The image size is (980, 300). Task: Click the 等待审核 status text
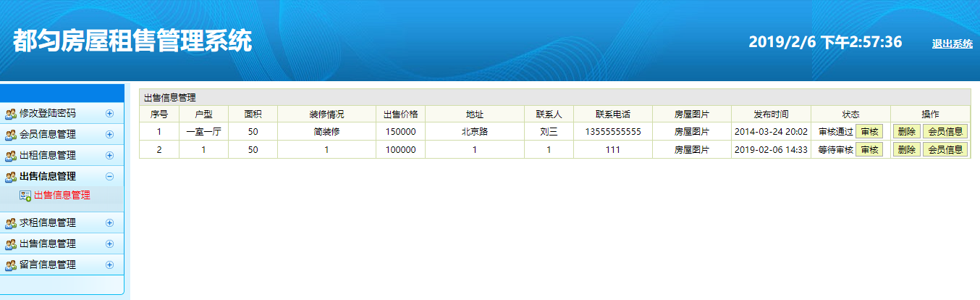(x=836, y=150)
